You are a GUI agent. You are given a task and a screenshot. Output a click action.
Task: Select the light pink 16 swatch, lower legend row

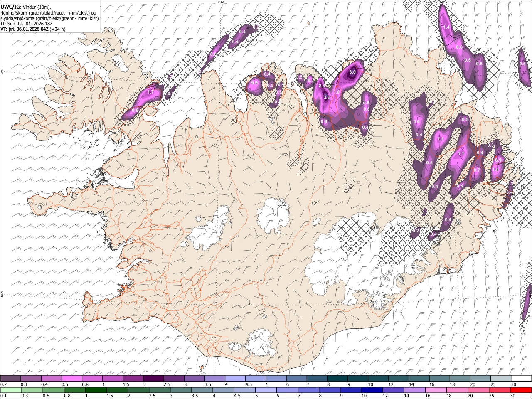[435, 390]
